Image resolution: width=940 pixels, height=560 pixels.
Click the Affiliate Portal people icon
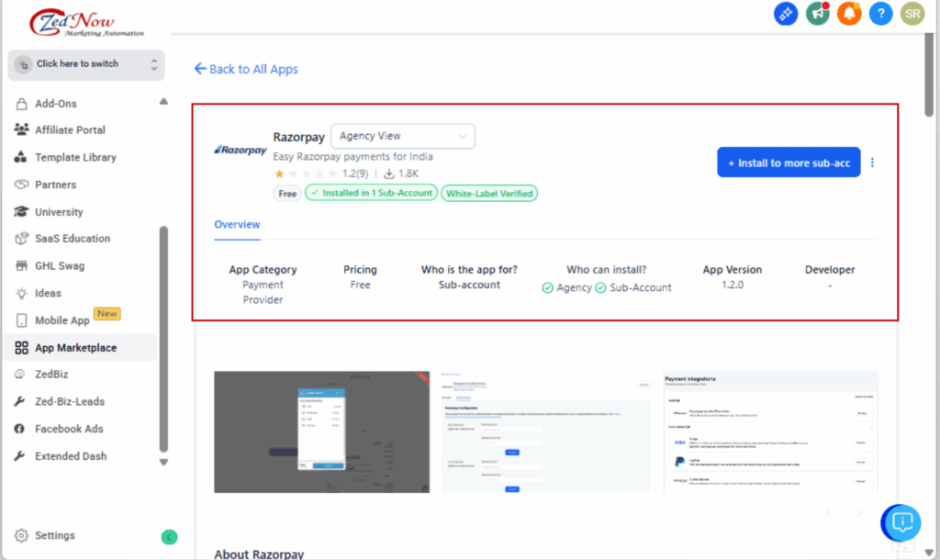[22, 129]
